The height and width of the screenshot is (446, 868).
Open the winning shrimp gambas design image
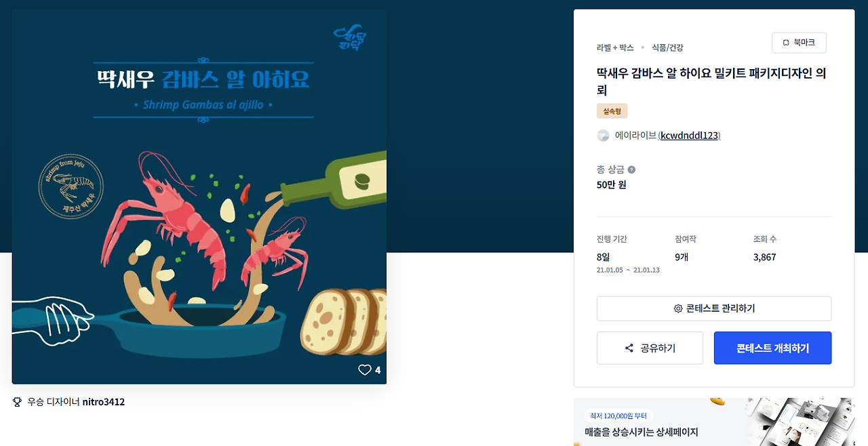click(x=199, y=197)
